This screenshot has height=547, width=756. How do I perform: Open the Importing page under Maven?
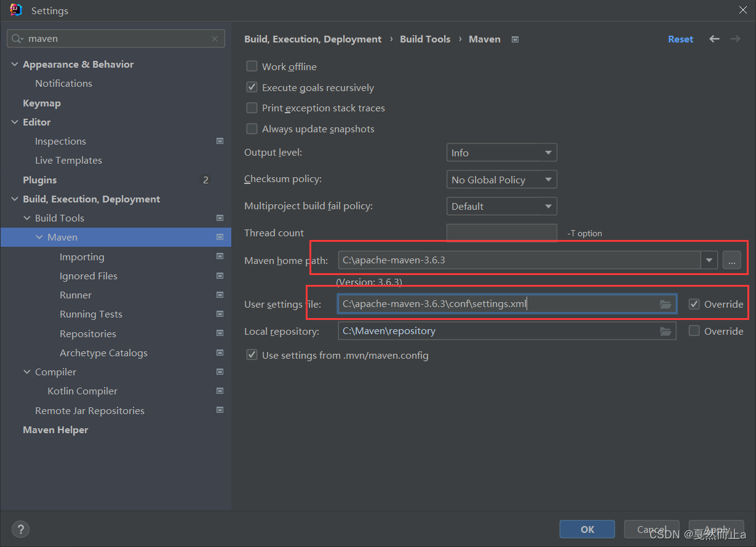pos(82,257)
